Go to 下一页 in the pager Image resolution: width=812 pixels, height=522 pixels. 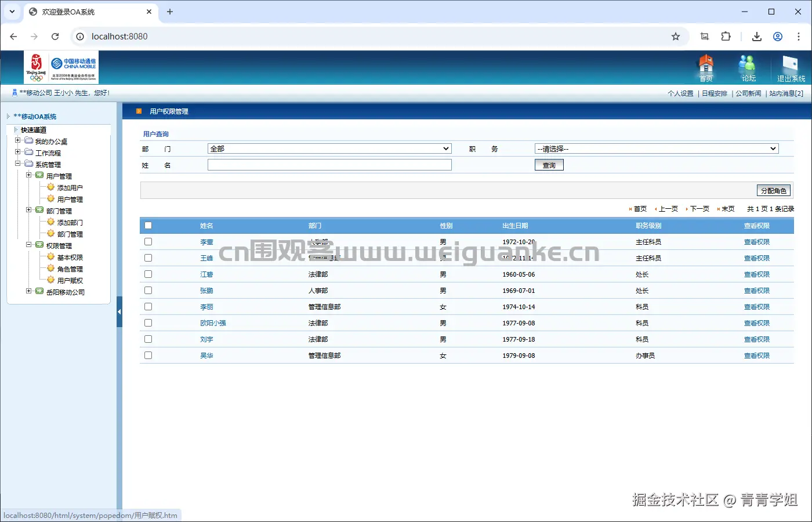(x=699, y=209)
